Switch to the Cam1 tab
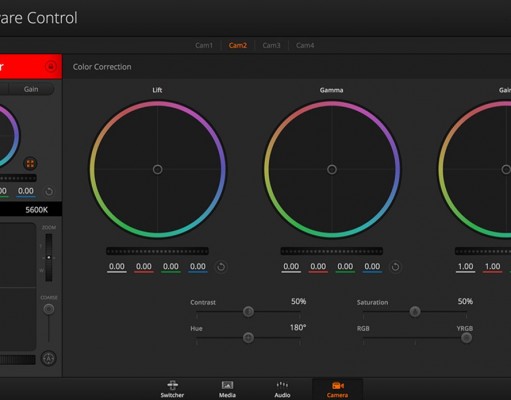The height and width of the screenshot is (400, 511). pyautogui.click(x=204, y=45)
